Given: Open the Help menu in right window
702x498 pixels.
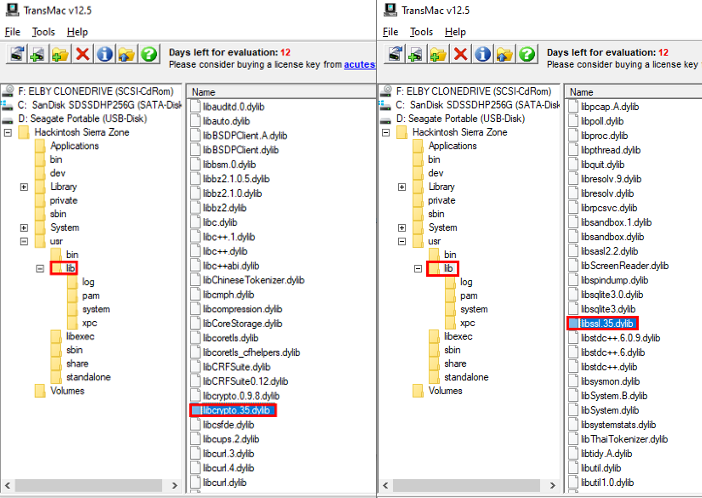Looking at the screenshot, I should tap(455, 32).
